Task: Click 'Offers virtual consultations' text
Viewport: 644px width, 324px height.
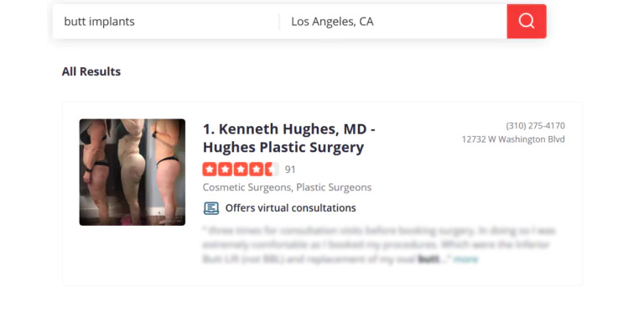Action: 290,208
